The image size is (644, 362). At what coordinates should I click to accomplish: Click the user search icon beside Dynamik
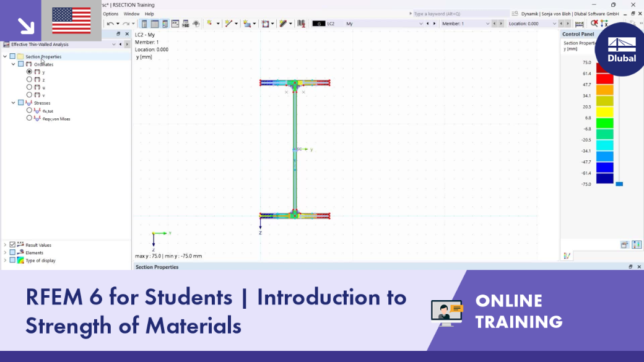point(515,14)
